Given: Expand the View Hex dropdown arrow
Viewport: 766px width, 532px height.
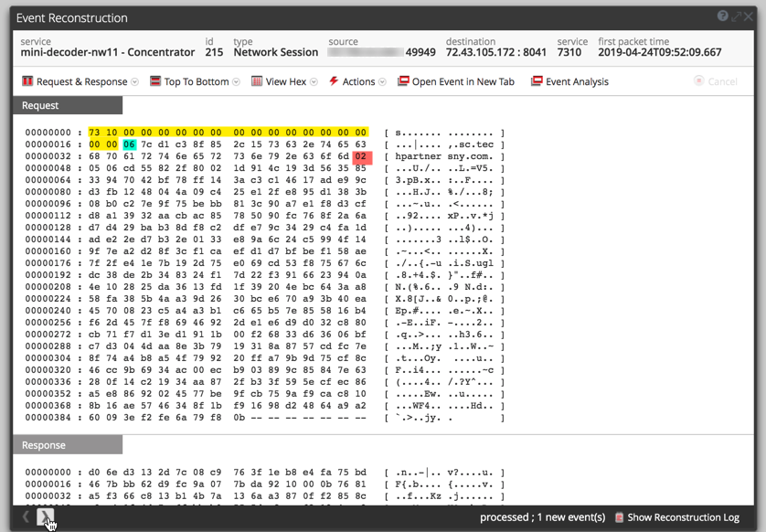Looking at the screenshot, I should [314, 82].
